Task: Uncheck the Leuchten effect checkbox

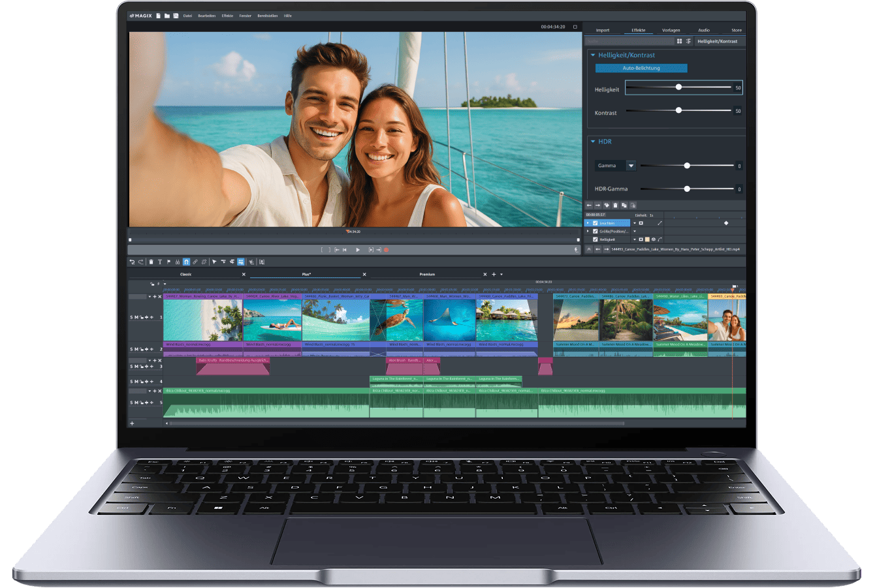Action: tap(595, 223)
